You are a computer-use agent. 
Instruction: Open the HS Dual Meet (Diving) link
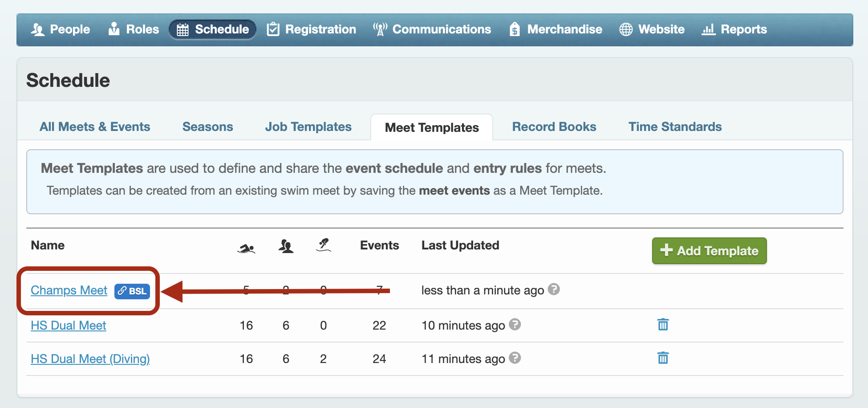(90, 359)
